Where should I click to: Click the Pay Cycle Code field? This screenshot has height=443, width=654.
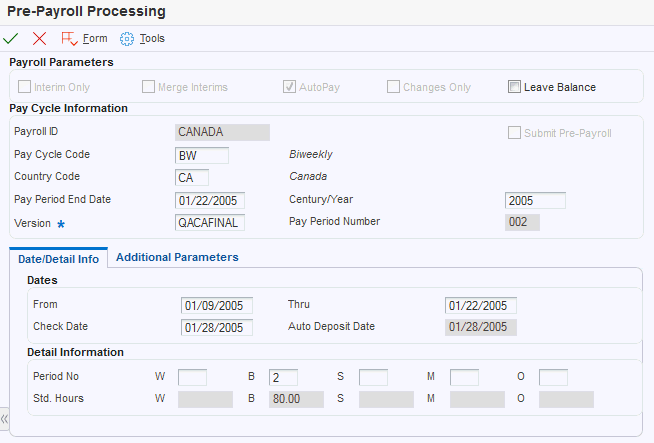point(201,155)
